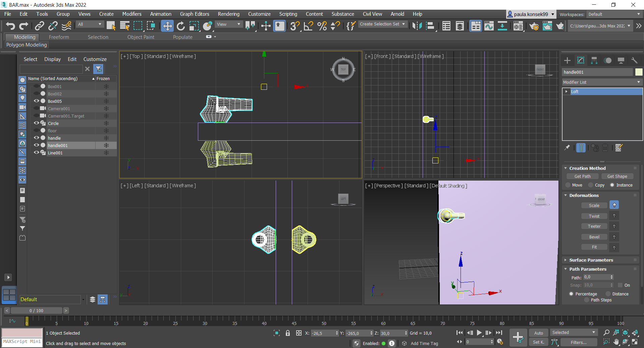The image size is (644, 348).
Task: Click the Auto key button
Action: point(538,333)
